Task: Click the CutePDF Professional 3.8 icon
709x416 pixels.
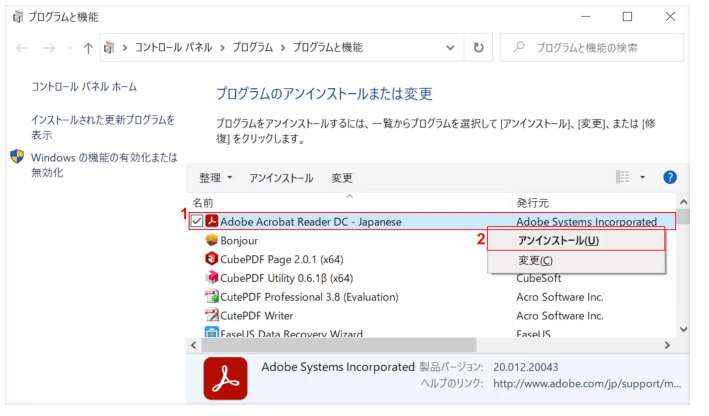Action: click(x=212, y=297)
